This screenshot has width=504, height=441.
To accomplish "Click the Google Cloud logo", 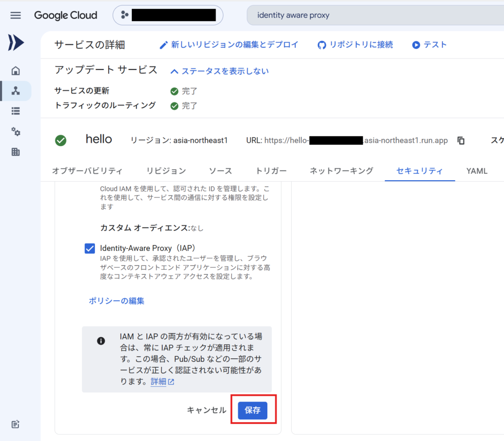I will (x=65, y=15).
